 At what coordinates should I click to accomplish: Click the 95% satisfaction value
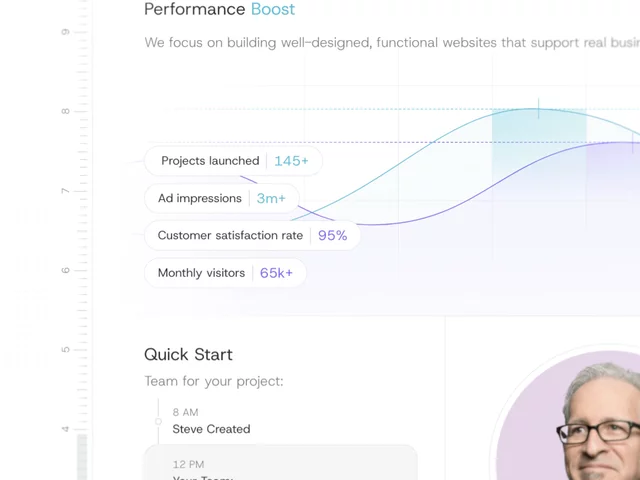coord(333,236)
